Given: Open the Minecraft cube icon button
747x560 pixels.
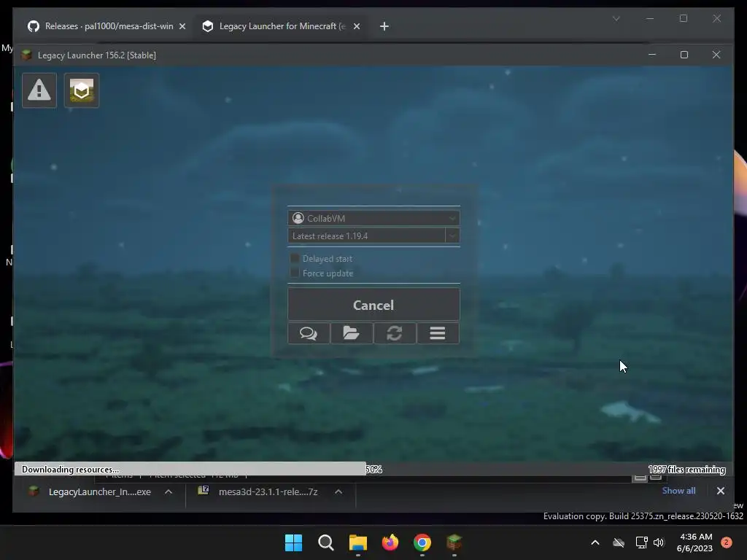Looking at the screenshot, I should tap(82, 90).
